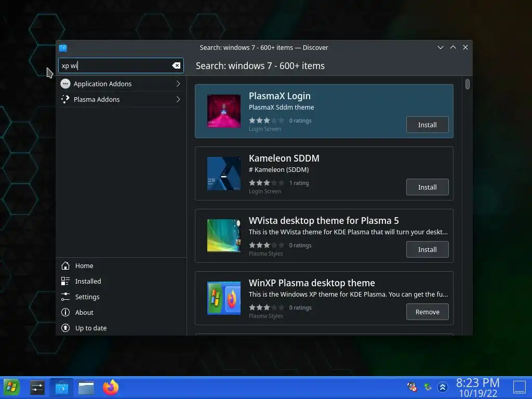Minimize the Discover window

(441, 47)
